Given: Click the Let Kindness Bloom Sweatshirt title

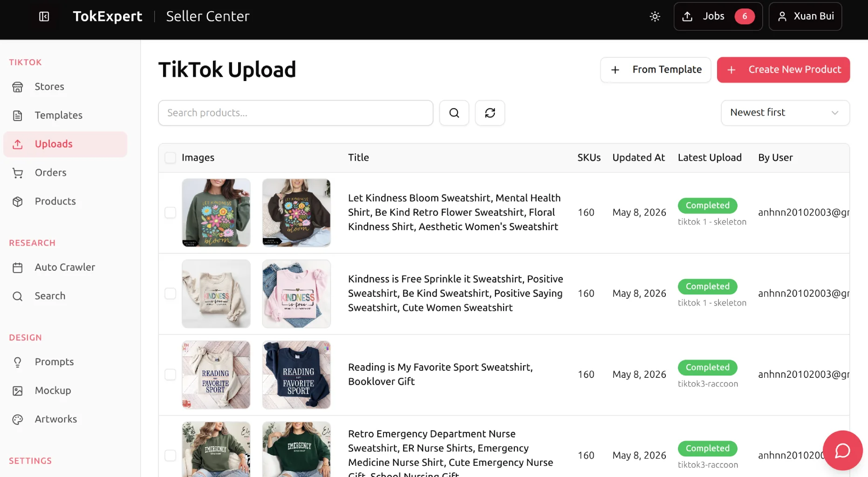Looking at the screenshot, I should 454,212.
